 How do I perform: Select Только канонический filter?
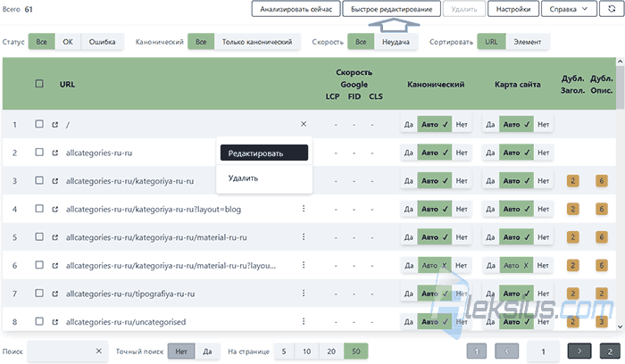(x=257, y=42)
